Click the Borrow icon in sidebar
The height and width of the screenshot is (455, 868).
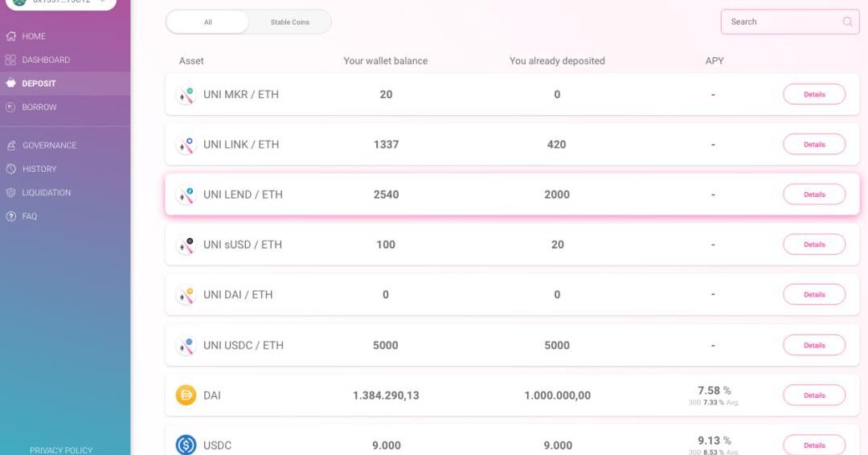(10, 107)
